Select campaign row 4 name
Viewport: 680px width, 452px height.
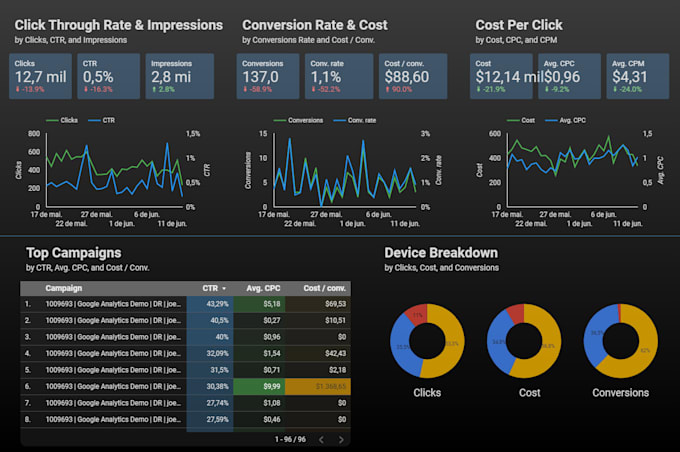pyautogui.click(x=113, y=354)
